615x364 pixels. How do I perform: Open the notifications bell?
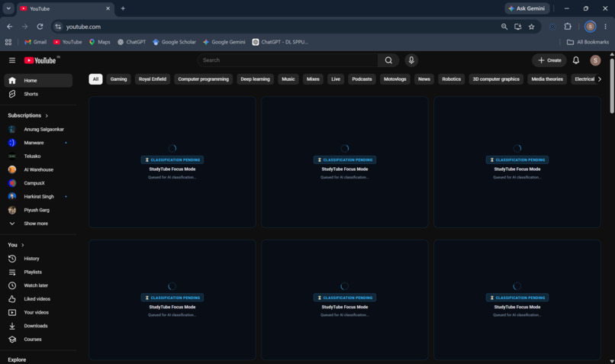point(576,60)
